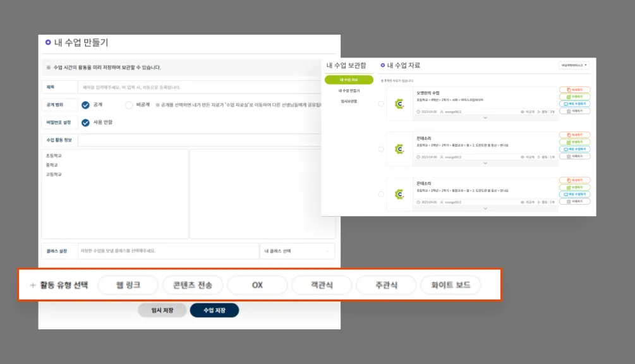This screenshot has width=635, height=364.
Task: Choose the 화이트 보드 activity type
Action: pos(450,285)
